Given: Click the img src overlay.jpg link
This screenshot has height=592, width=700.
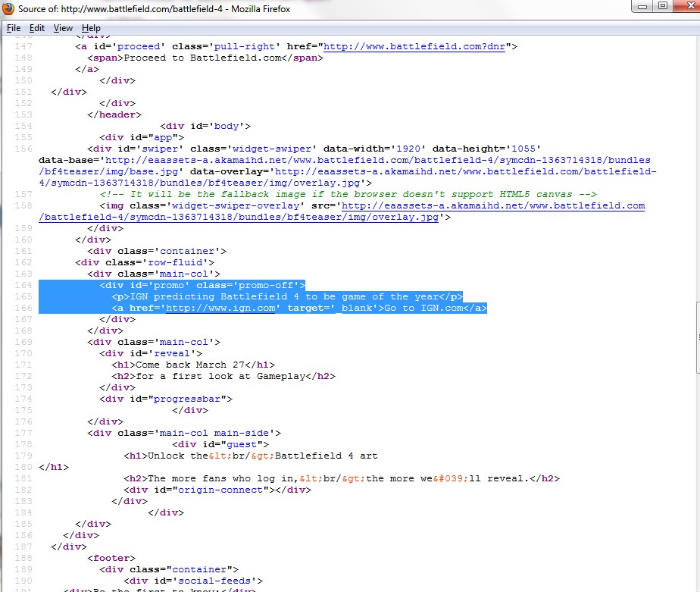Looking at the screenshot, I should coord(492,205).
